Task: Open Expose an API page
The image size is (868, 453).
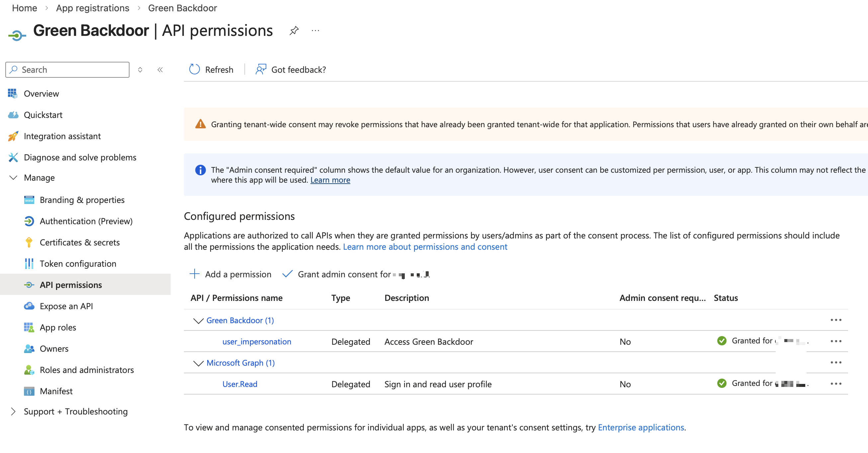Action: [x=66, y=306]
